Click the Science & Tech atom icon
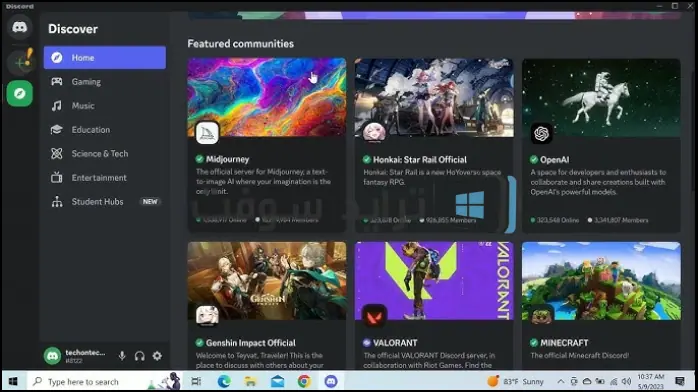 tap(57, 154)
